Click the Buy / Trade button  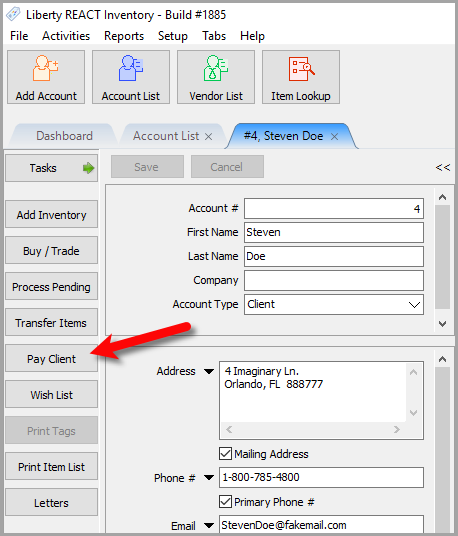(x=51, y=251)
